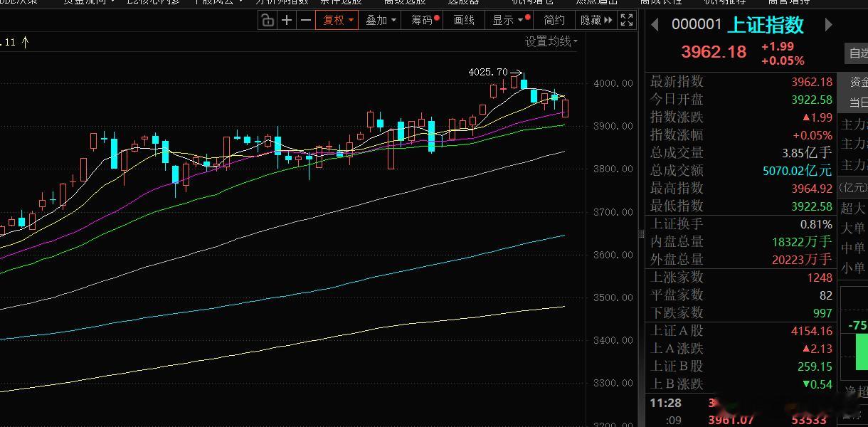This screenshot has width=868, height=427.
Task: Click the +0.05% change percentage
Action: pyautogui.click(x=783, y=61)
